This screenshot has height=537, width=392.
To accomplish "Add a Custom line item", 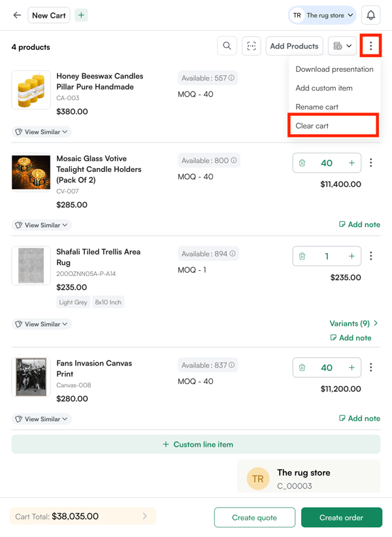I will [x=196, y=444].
